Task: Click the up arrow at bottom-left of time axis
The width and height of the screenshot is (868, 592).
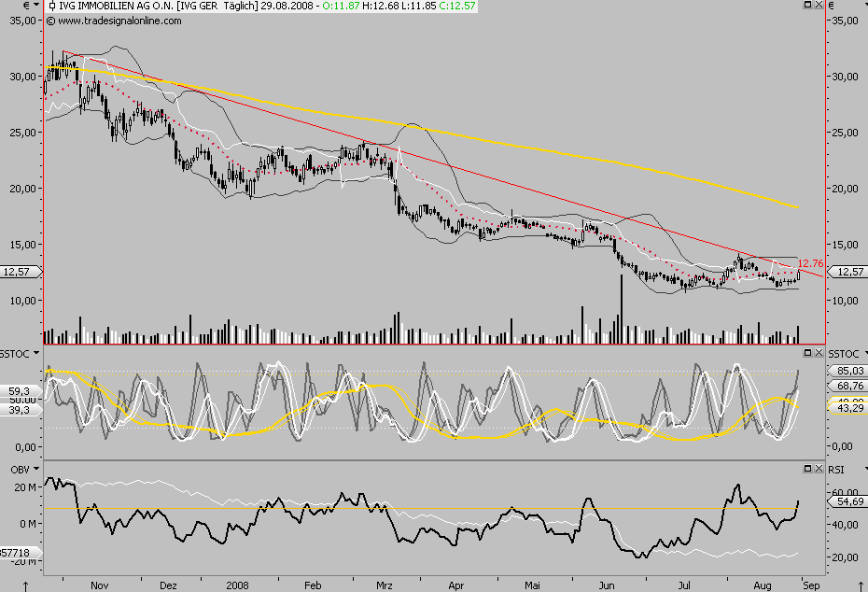Action: pyautogui.click(x=26, y=585)
